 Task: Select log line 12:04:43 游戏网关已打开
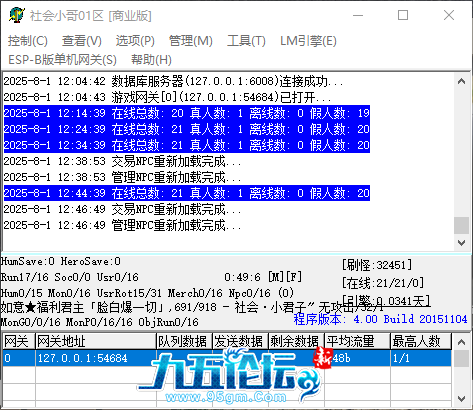coord(167,97)
